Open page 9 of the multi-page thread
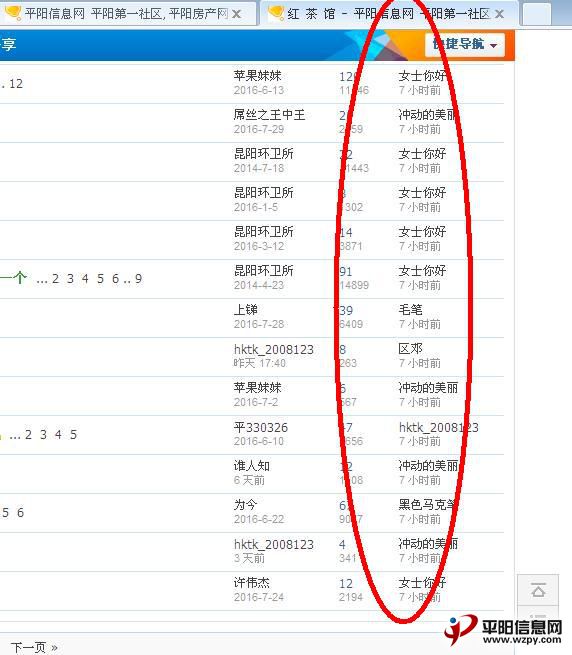The width and height of the screenshot is (572, 655). (x=138, y=279)
